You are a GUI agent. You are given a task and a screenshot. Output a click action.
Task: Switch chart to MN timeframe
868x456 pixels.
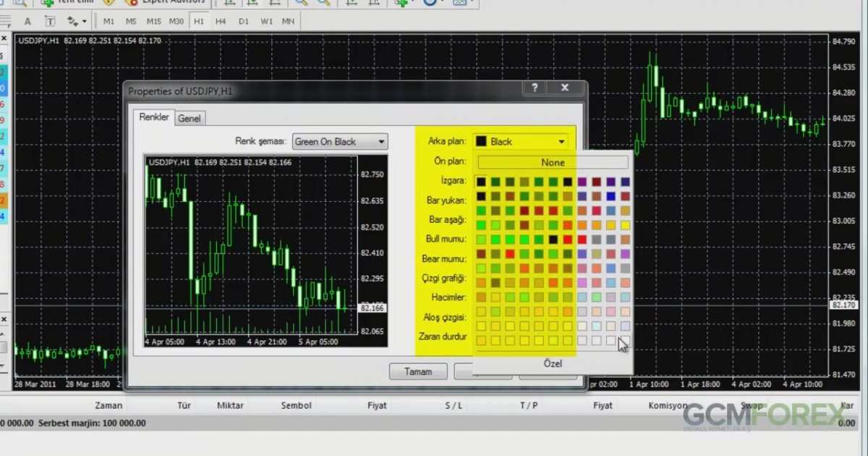click(288, 21)
